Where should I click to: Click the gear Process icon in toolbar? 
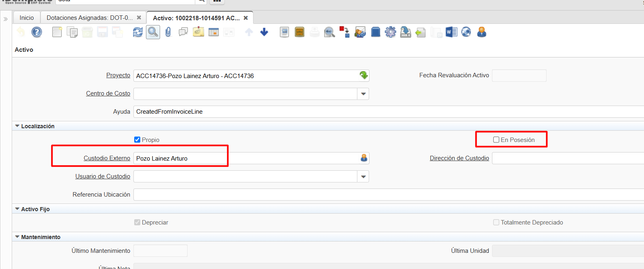click(x=391, y=32)
